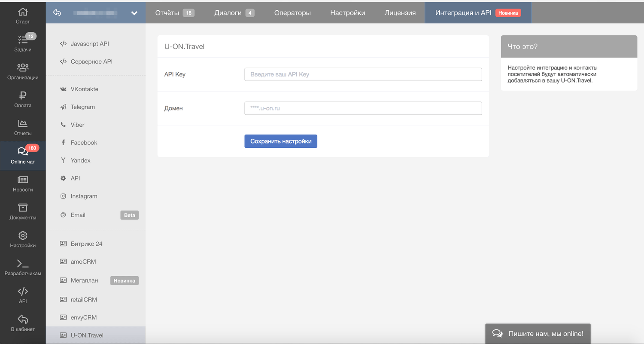This screenshot has height=344, width=644.
Task: Click the 18 counter on Отчёты tab
Action: coord(188,13)
